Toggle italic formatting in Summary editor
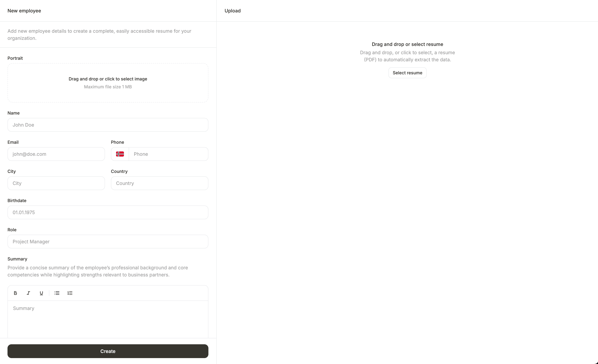The width and height of the screenshot is (598, 364). 28,293
